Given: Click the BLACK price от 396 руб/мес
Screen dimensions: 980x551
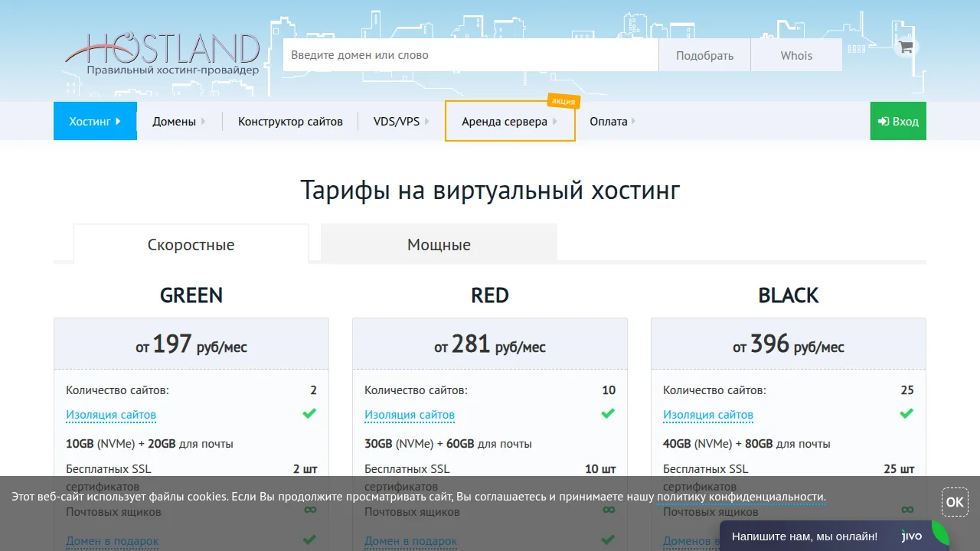Looking at the screenshot, I should coord(789,344).
